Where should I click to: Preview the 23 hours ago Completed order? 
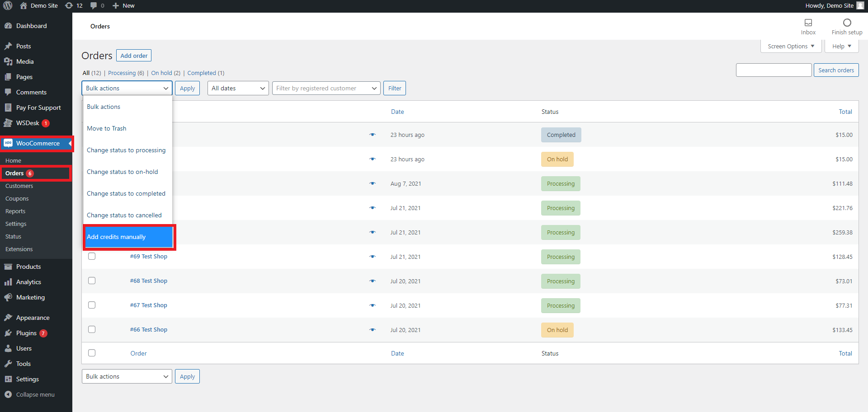tap(373, 135)
